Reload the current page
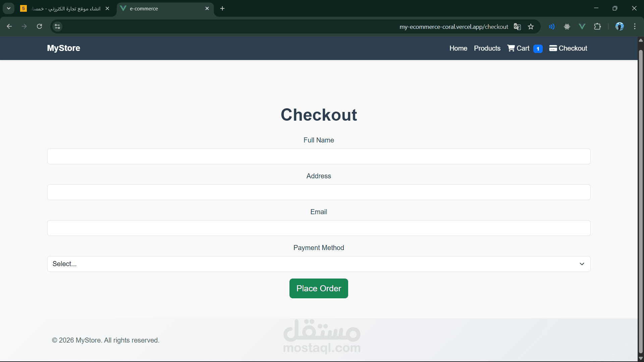Image resolution: width=644 pixels, height=362 pixels. pyautogui.click(x=39, y=26)
